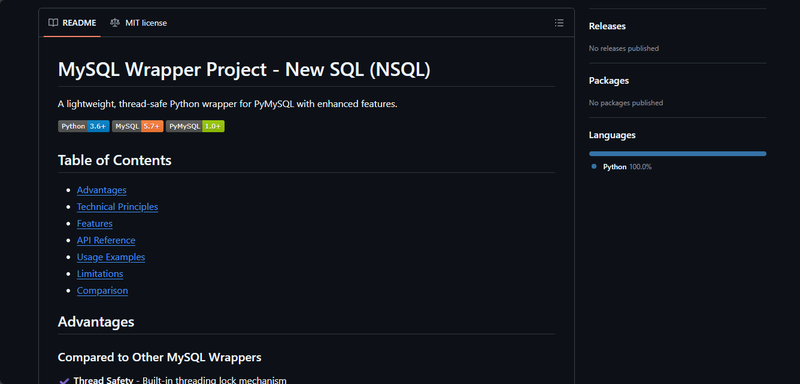Click the Table of Contents heading
Viewport: 800px width, 384px height.
click(x=115, y=160)
